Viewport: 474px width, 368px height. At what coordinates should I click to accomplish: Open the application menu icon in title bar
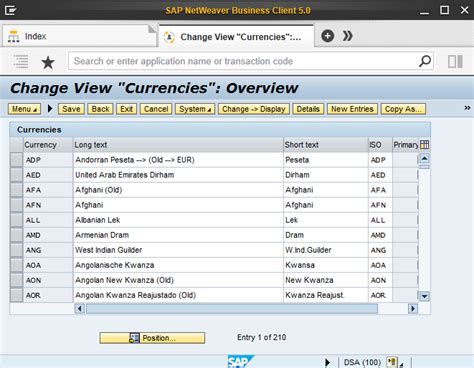(x=10, y=10)
